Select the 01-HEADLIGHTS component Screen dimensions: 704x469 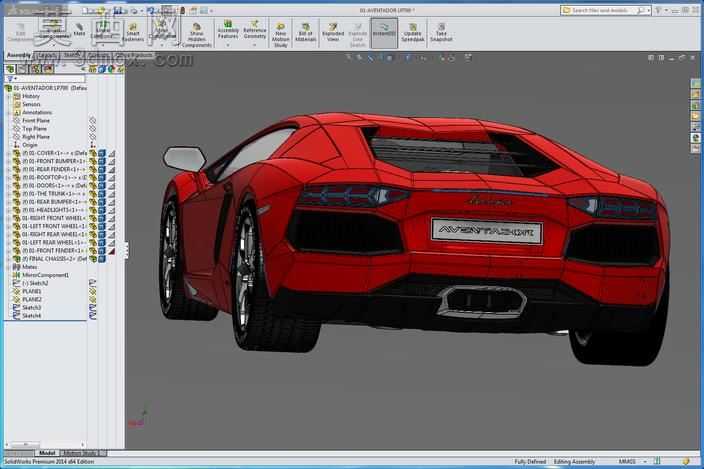(54, 210)
